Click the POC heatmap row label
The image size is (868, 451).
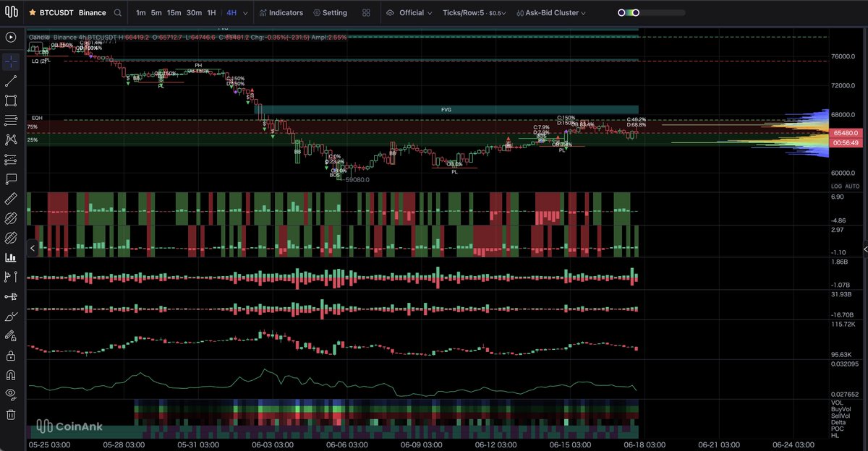[837, 429]
